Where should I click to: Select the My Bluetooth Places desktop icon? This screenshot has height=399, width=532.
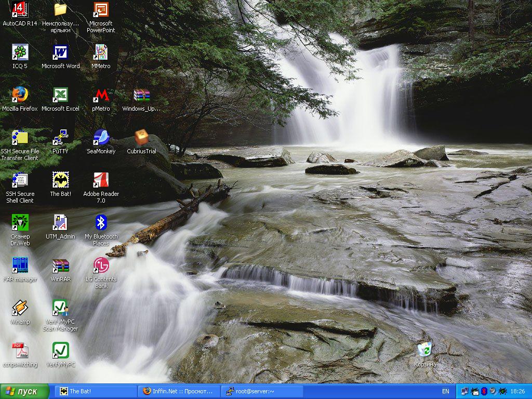click(101, 230)
